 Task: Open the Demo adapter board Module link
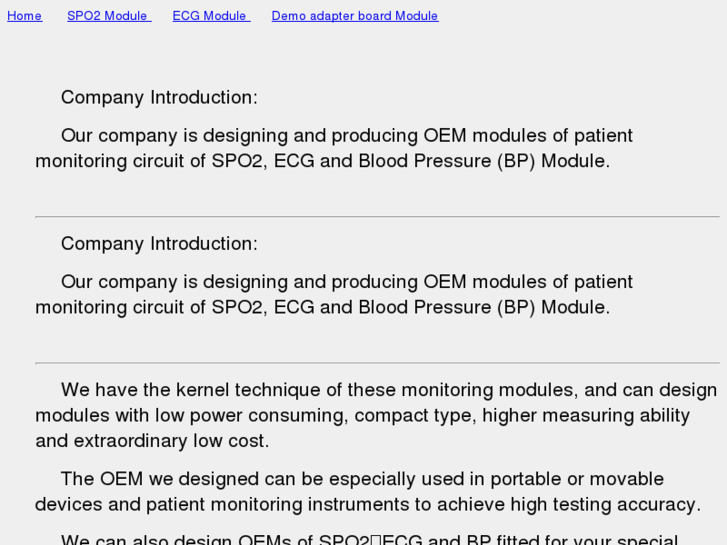click(x=354, y=16)
